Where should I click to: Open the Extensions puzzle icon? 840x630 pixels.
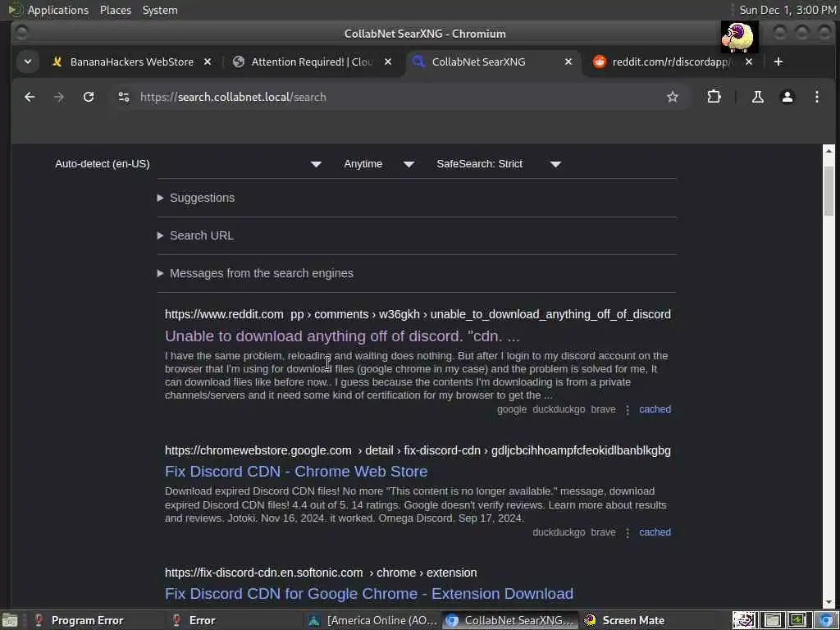714,97
